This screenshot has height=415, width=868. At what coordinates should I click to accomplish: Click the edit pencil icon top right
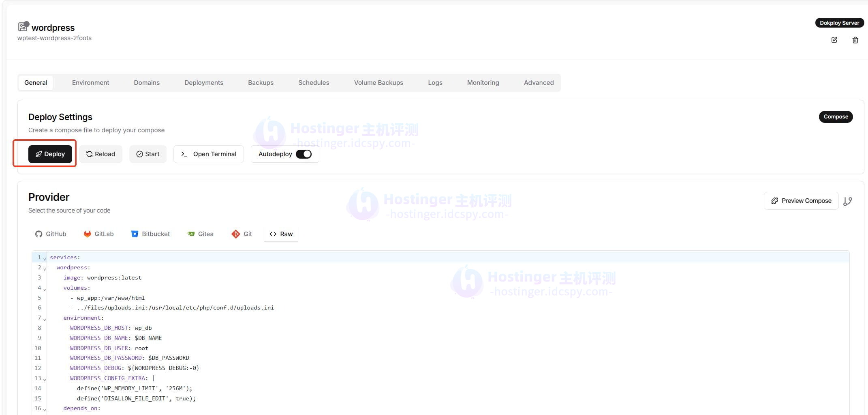click(x=834, y=40)
